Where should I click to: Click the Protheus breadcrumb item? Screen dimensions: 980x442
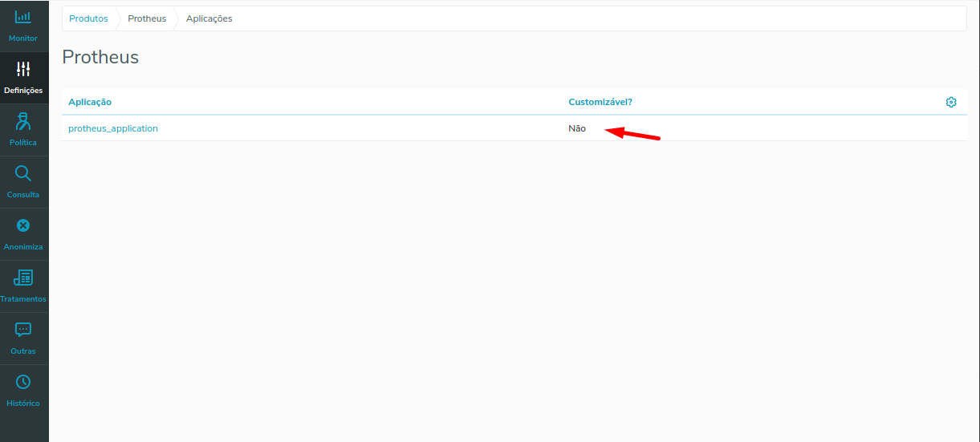coord(147,18)
